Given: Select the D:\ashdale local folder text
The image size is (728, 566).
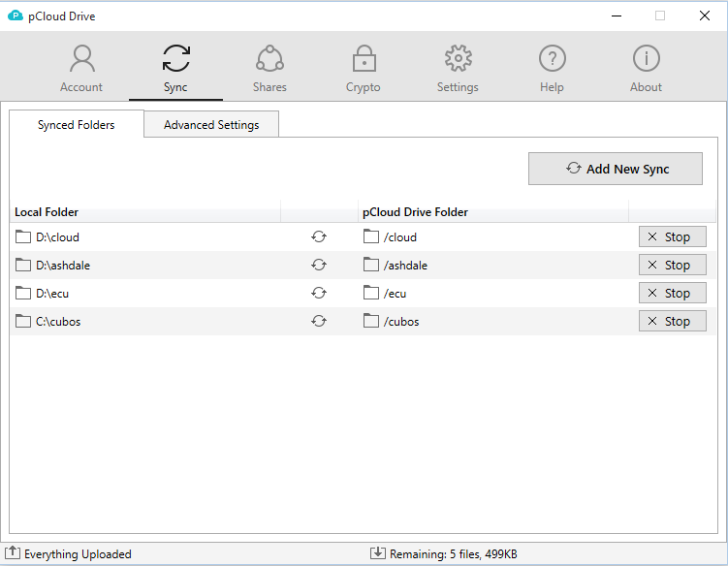Looking at the screenshot, I should point(63,266).
